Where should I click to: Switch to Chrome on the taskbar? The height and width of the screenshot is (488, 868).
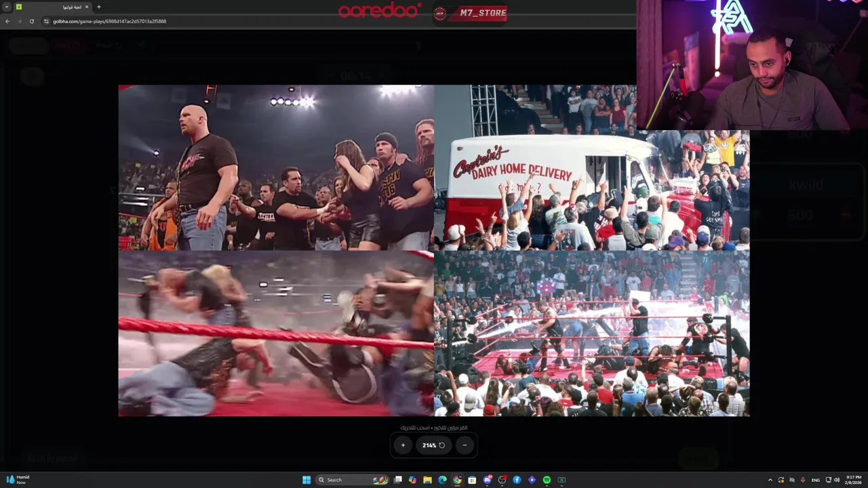click(457, 480)
